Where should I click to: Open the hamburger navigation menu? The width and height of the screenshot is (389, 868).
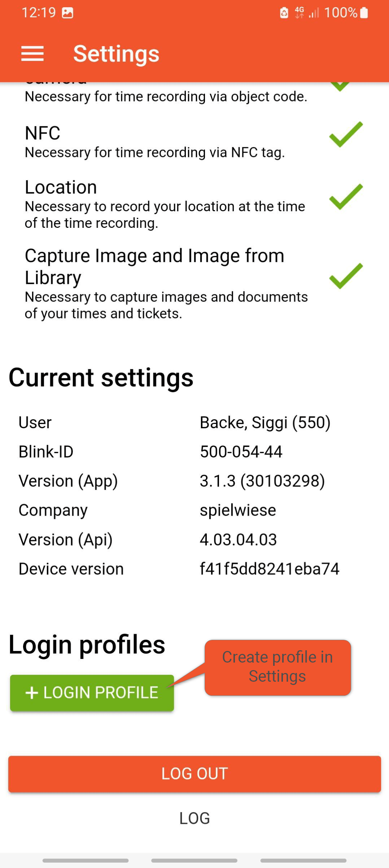32,54
